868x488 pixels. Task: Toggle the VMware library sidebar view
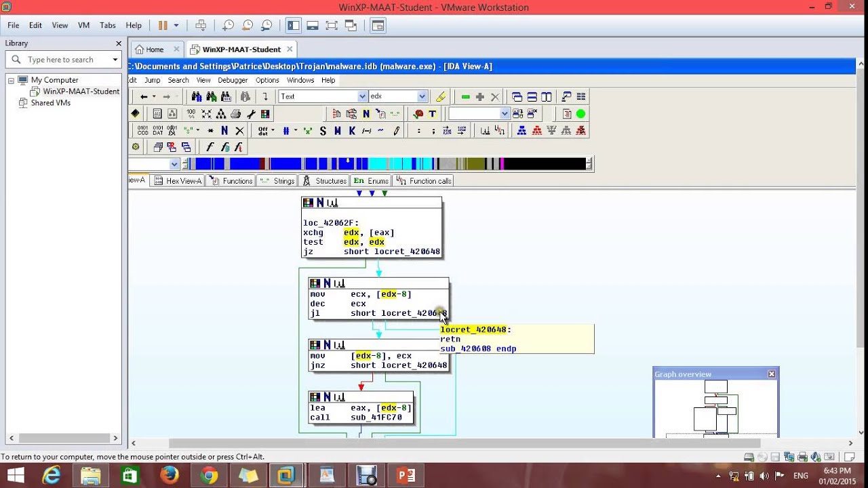[x=294, y=25]
